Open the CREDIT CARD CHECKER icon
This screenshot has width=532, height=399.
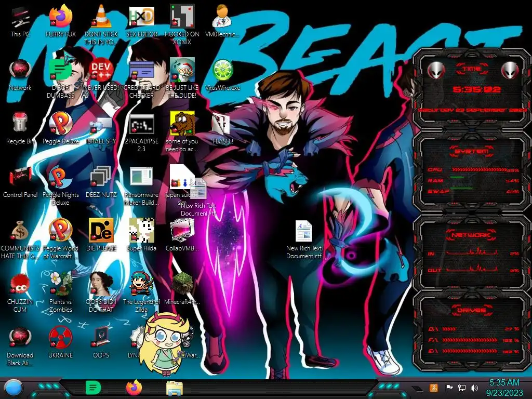(x=141, y=78)
